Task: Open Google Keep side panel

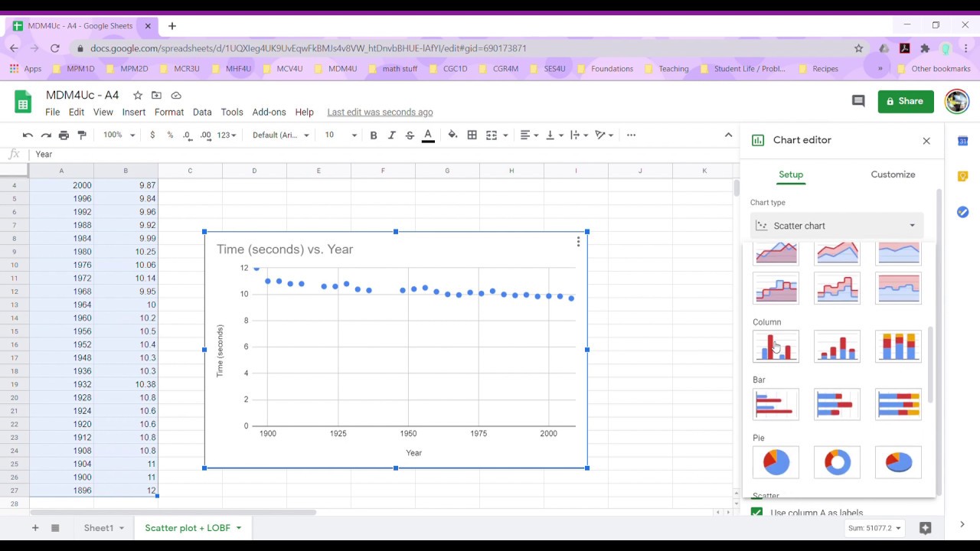Action: coord(963,176)
